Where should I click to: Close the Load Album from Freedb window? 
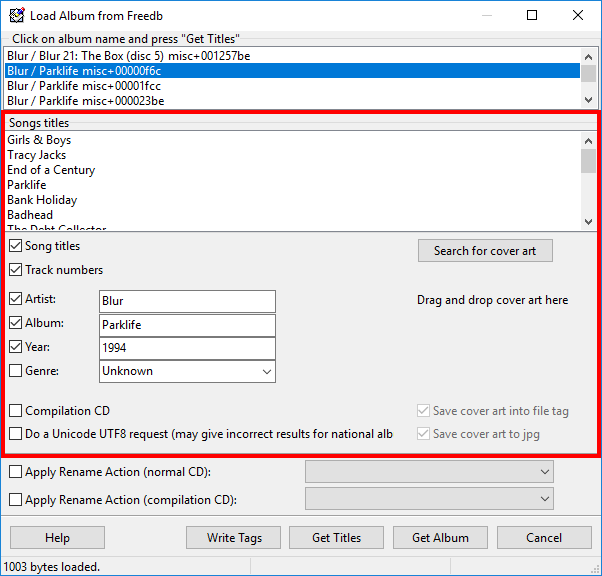(577, 15)
